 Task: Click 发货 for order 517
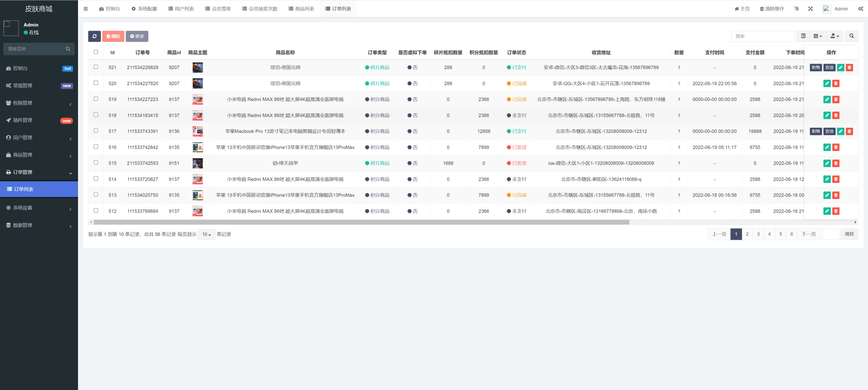click(x=829, y=131)
